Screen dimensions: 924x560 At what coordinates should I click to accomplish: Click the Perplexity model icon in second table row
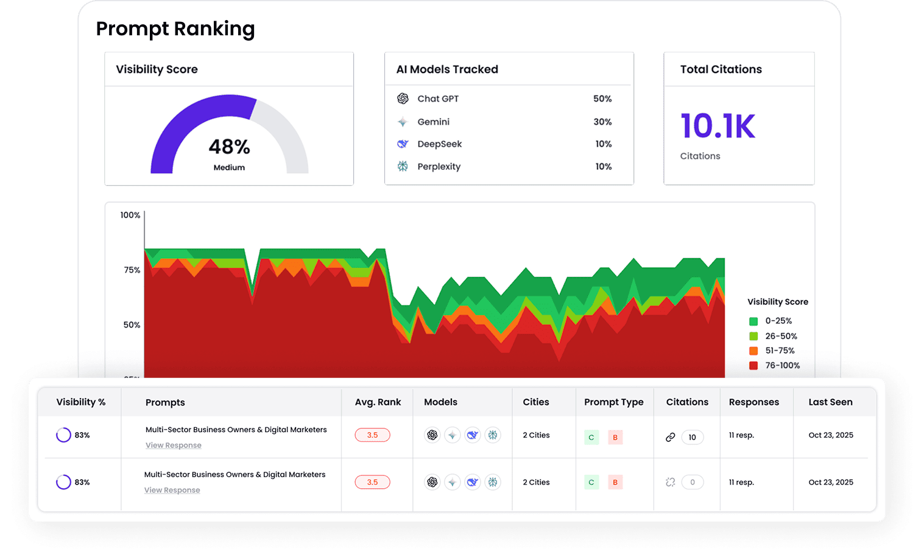click(x=493, y=482)
